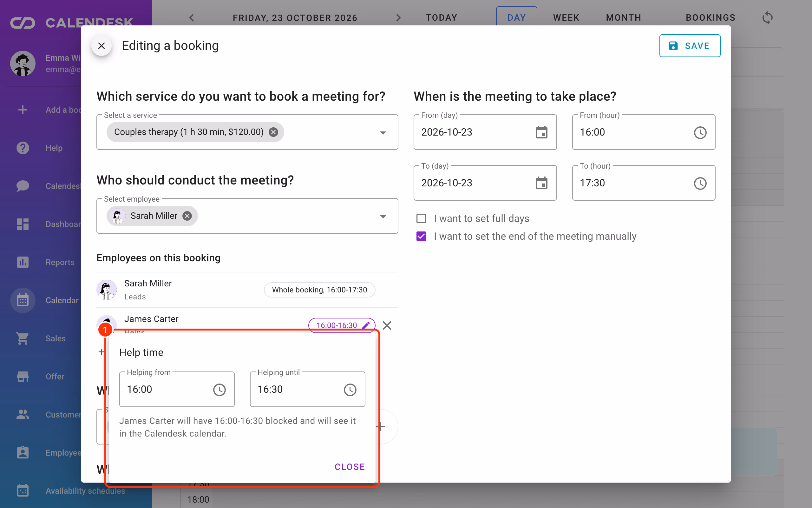Go to the previous day arrow

192,18
